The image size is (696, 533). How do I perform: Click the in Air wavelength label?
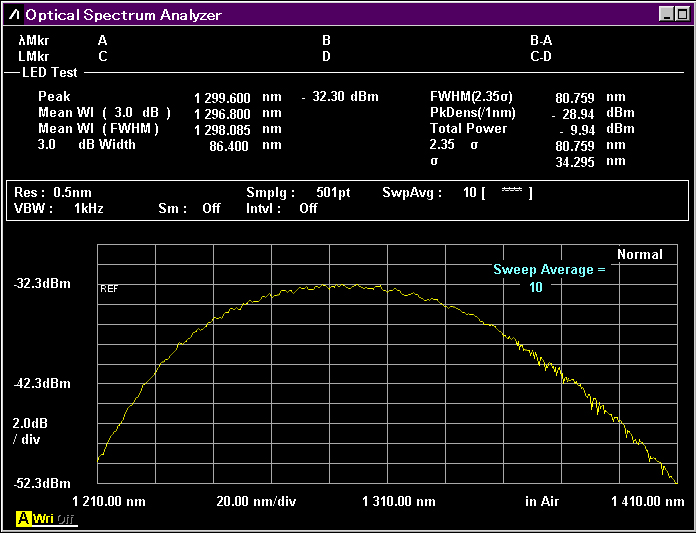(542, 501)
